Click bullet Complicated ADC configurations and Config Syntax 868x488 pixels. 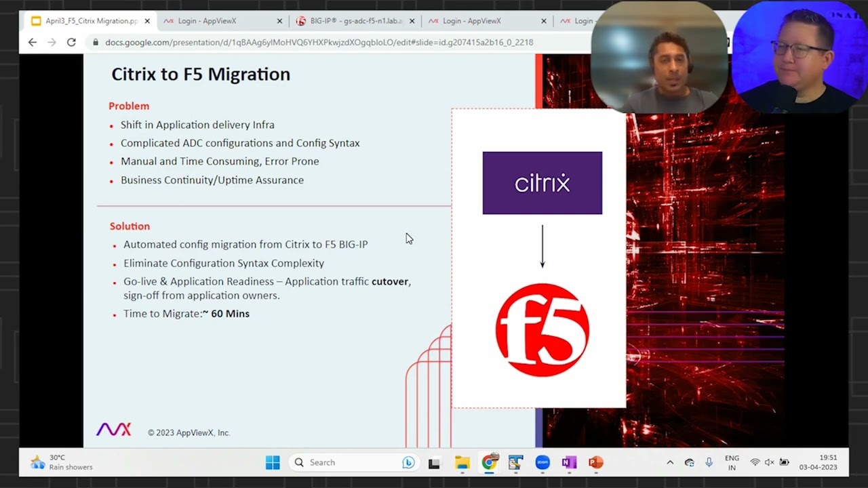coord(240,143)
